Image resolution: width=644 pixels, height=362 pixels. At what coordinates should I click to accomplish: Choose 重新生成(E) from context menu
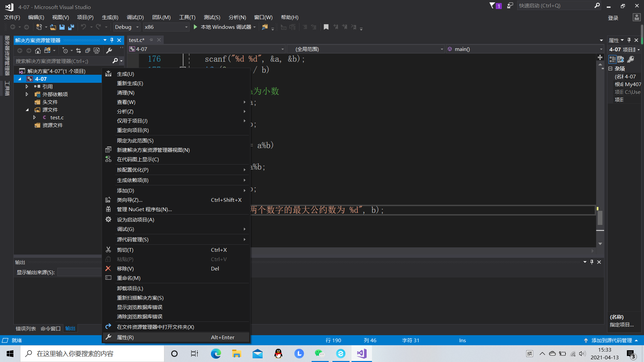tap(130, 83)
